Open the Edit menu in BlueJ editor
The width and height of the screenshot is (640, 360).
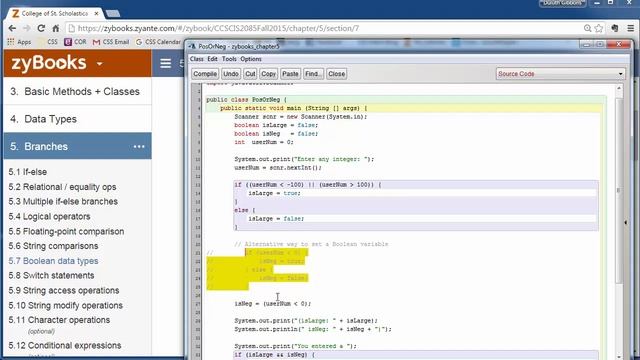tap(212, 59)
